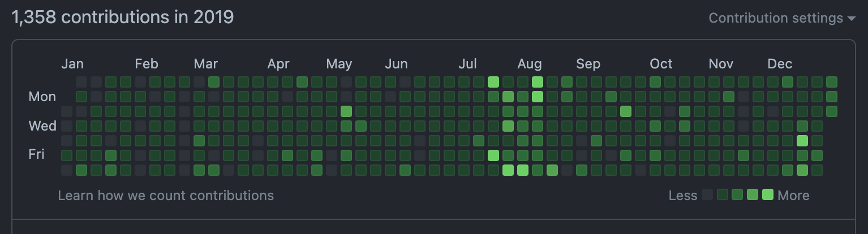
Task: Click the 'May' month label
Action: pyautogui.click(x=339, y=64)
